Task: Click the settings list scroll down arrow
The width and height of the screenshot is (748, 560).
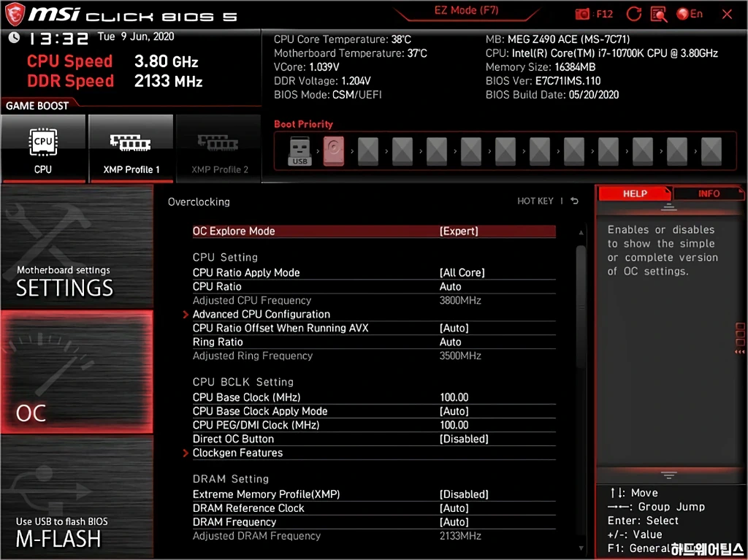Action: (581, 548)
